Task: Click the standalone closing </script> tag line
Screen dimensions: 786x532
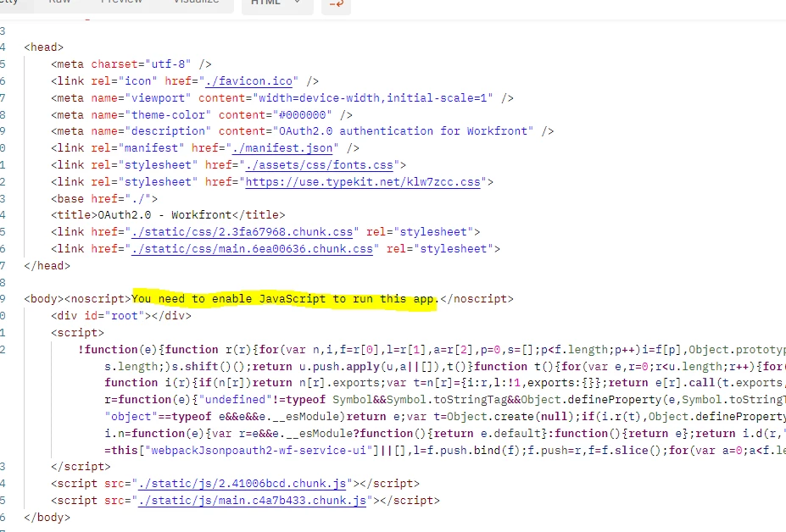Action: tap(81, 467)
